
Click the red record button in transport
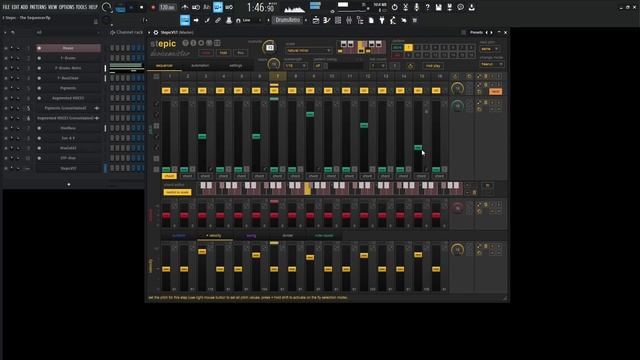(153, 7)
